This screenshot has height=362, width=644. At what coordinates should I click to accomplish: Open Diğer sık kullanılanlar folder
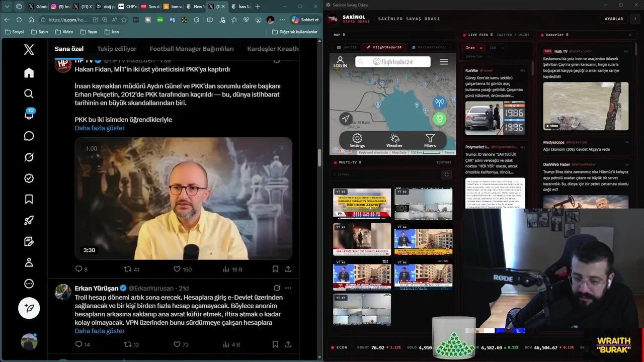tap(295, 32)
